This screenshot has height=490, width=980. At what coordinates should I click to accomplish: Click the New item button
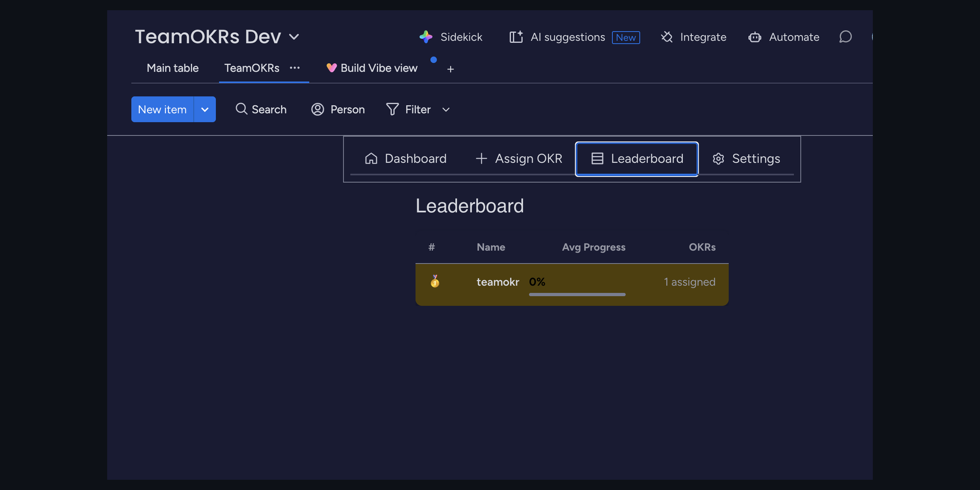162,109
